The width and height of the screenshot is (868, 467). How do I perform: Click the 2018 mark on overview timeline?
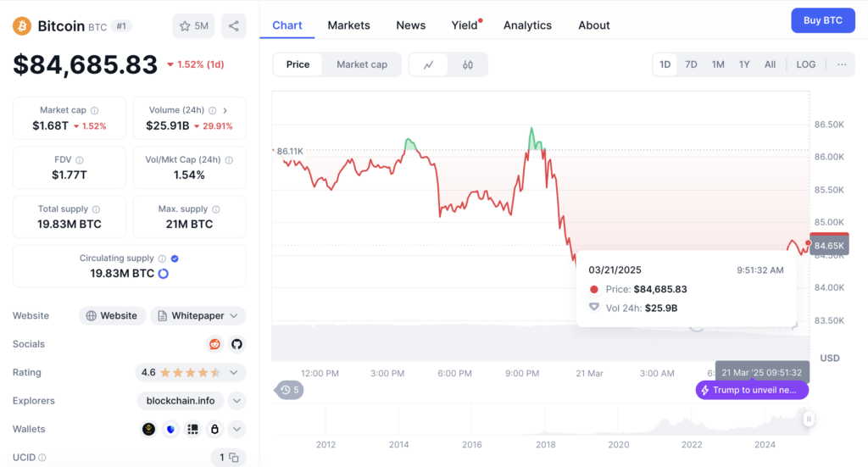coord(545,444)
